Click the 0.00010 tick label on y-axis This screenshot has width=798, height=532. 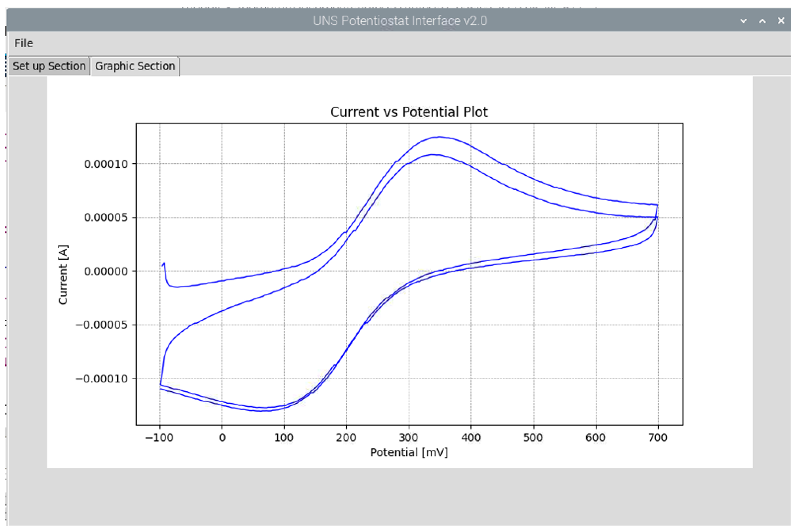pos(106,164)
